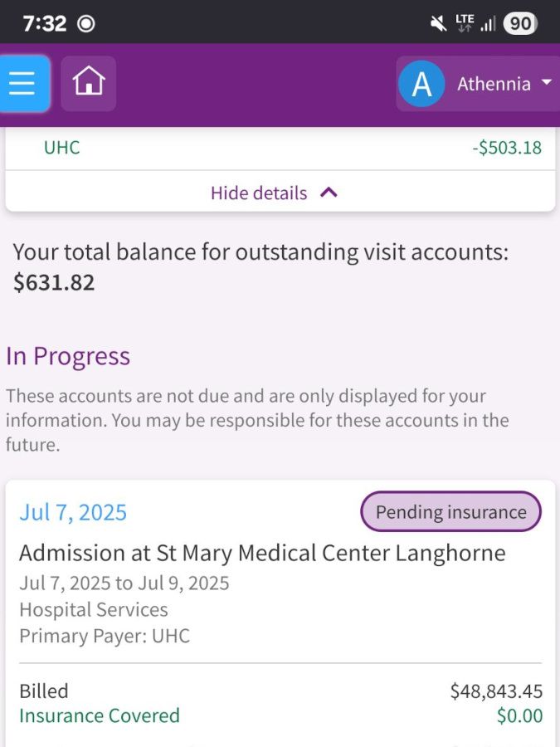
Task: Tap the recording circle status icon
Action: [x=86, y=23]
